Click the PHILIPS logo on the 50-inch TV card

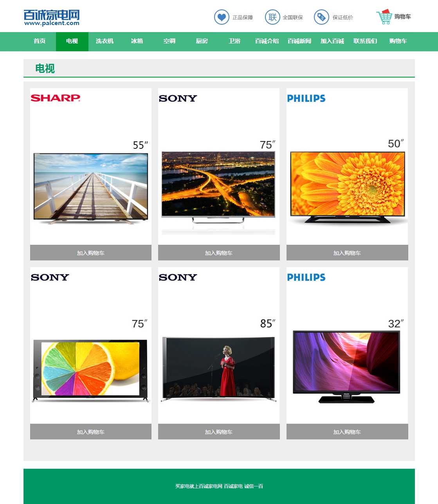306,98
